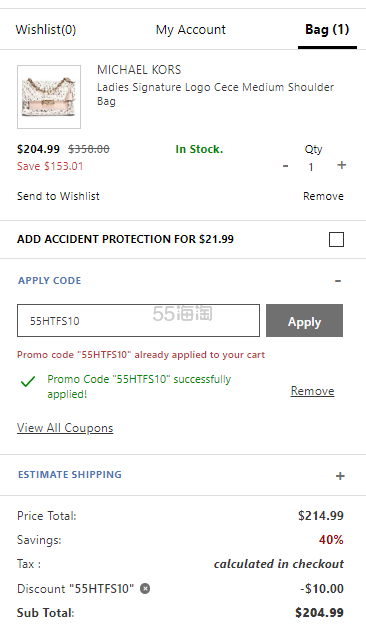Increase quantity with the plus icon

342,165
